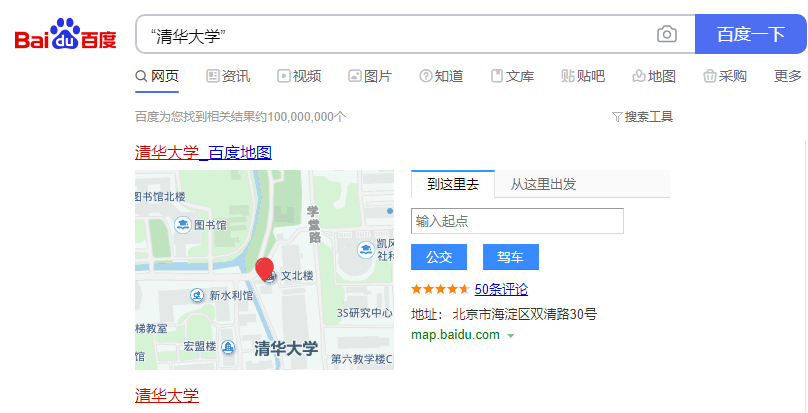Click the Baidu logo

pos(65,34)
